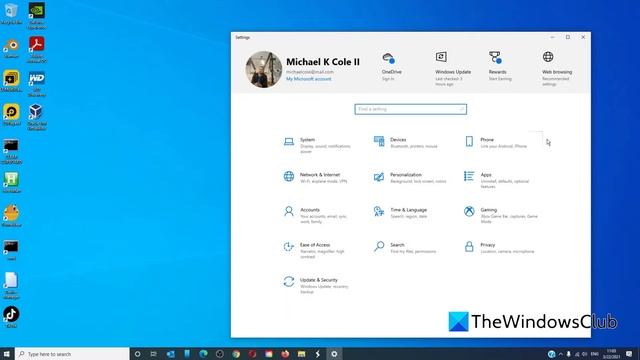Open the Privacy settings category
Viewport: 640px width, 360px height.
pyautogui.click(x=499, y=248)
